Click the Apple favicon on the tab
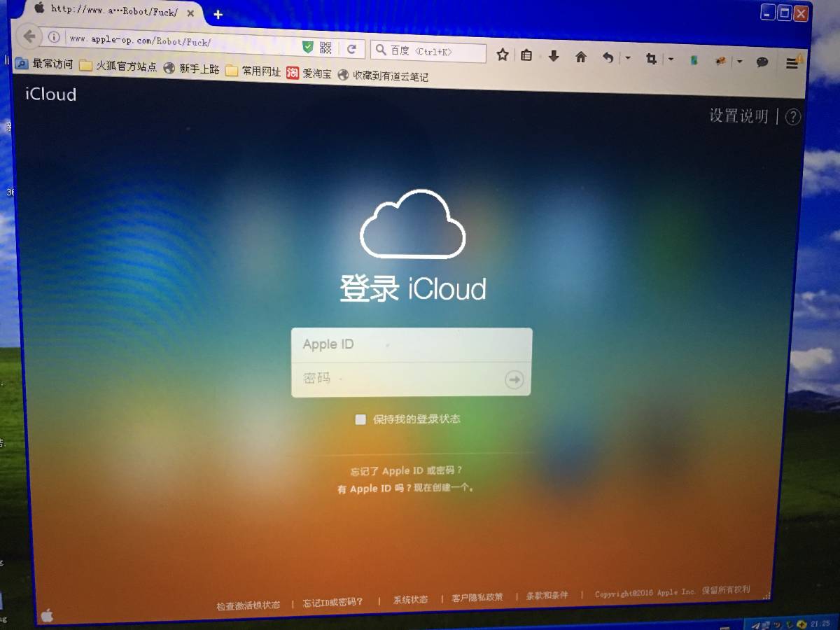Viewport: 840px width, 630px height. 38,8
